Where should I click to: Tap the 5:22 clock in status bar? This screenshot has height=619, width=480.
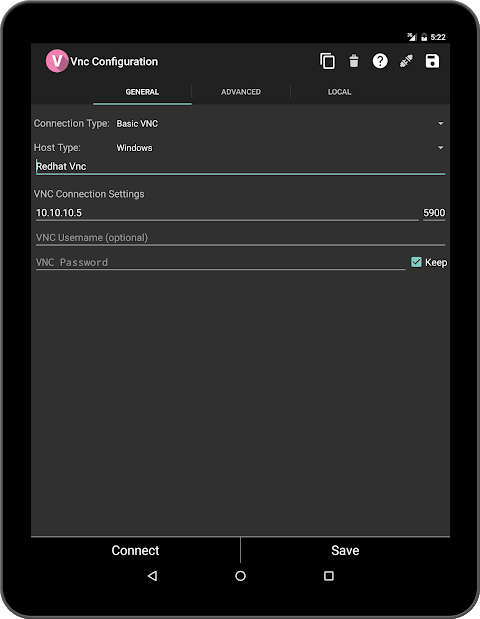click(438, 37)
